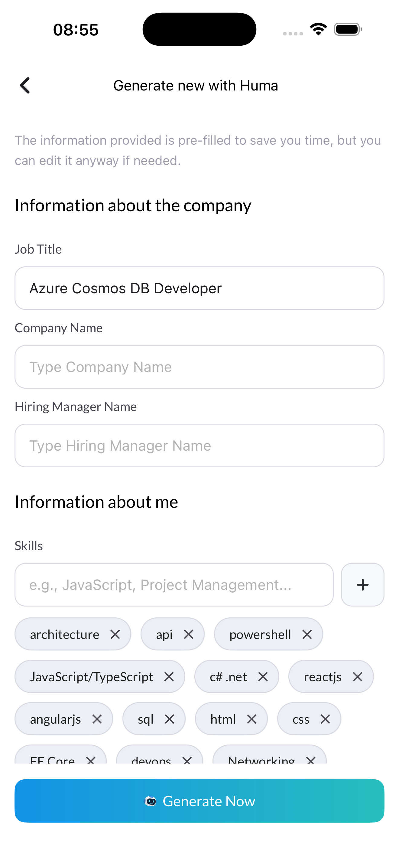This screenshot has height=868, width=399.
Task: Remove the api skill tag
Action: (188, 634)
